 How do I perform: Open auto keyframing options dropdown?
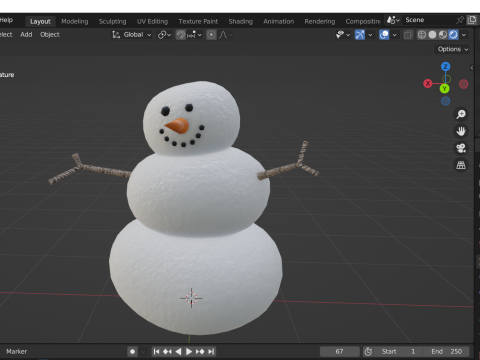coord(143,351)
